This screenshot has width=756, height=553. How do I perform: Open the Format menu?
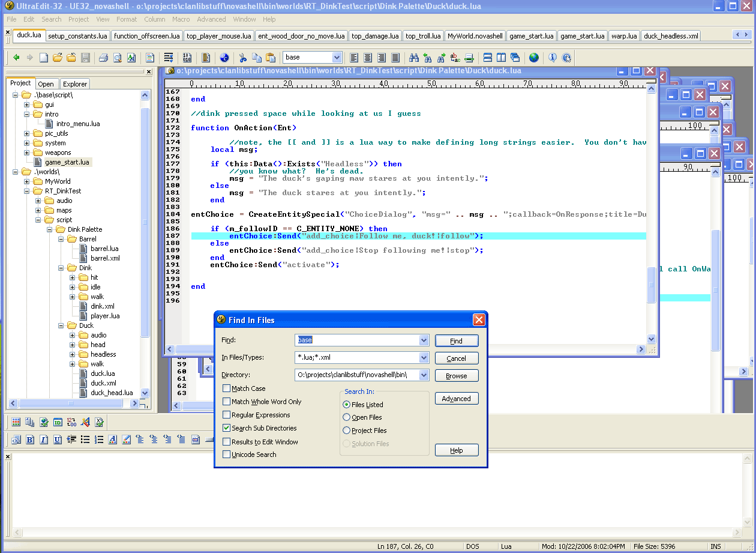click(127, 19)
